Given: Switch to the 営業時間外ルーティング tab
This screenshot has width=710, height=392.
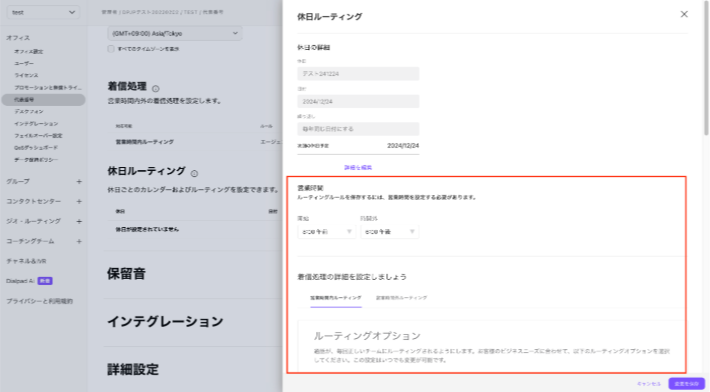Looking at the screenshot, I should click(401, 298).
